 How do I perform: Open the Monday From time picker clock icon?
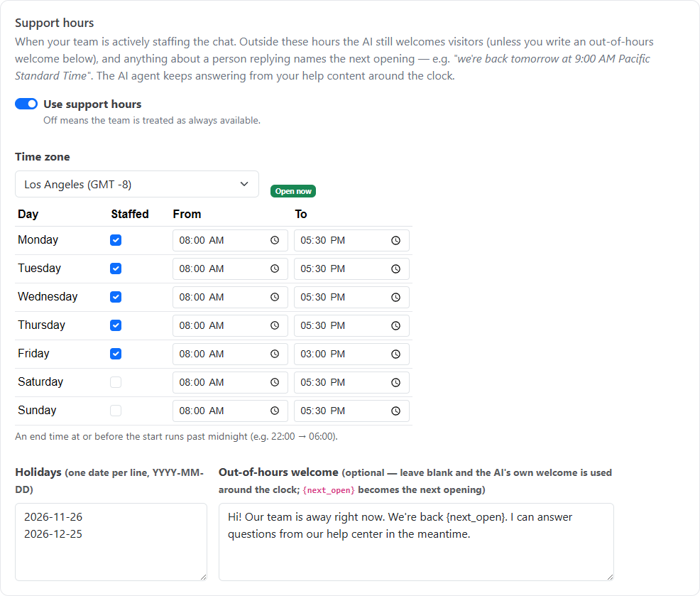[x=275, y=240]
